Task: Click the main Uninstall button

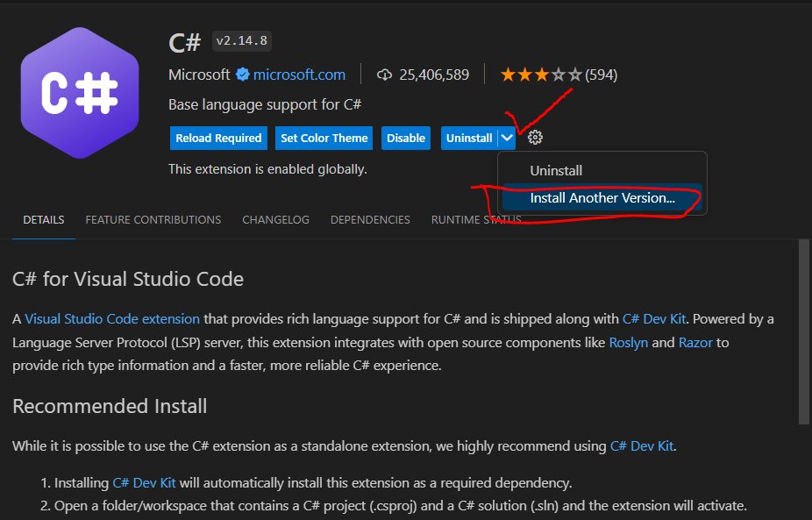Action: 469,138
